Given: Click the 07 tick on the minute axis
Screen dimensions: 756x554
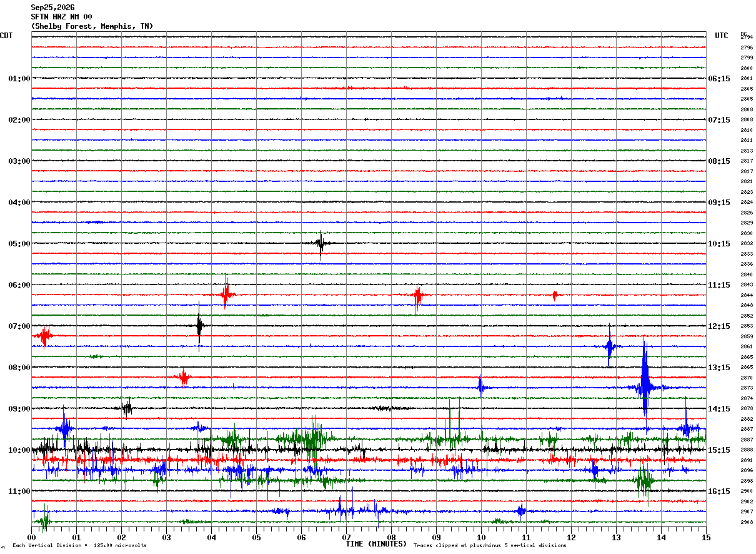Looking at the screenshot, I should [346, 537].
